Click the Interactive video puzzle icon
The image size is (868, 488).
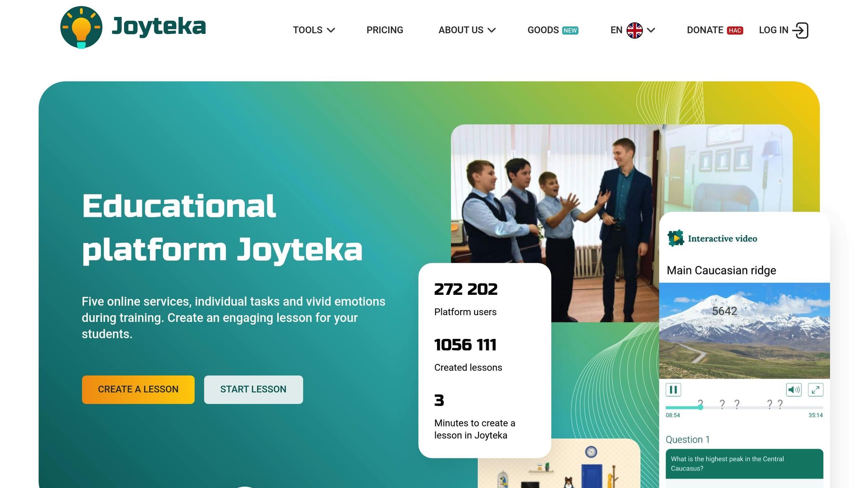point(676,238)
